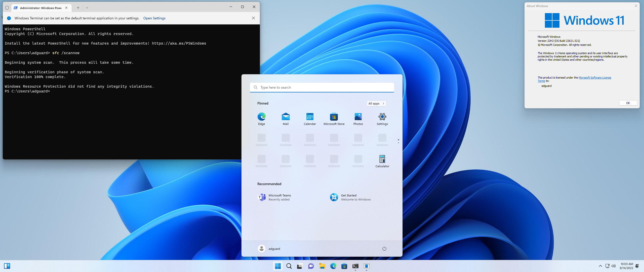The width and height of the screenshot is (644, 272).
Task: Open Microsoft Software License Terms link
Action: pos(574,79)
